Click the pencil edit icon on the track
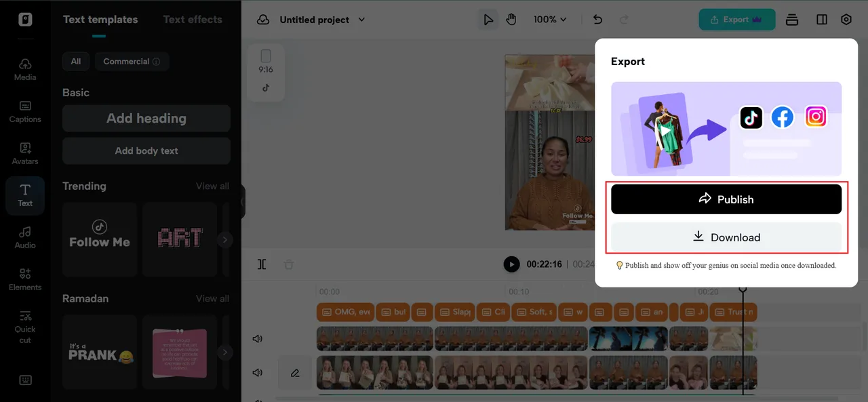The image size is (868, 402). 295,373
